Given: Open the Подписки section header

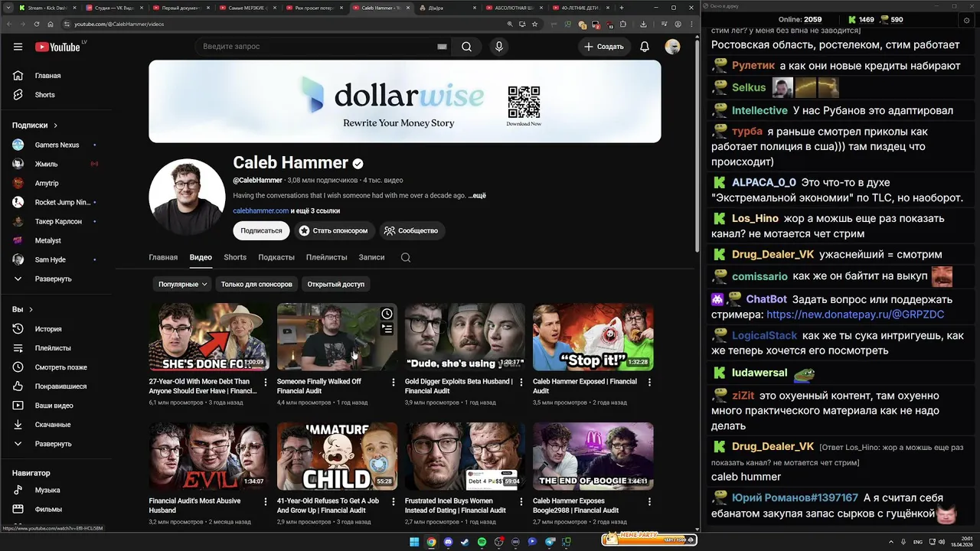Looking at the screenshot, I should coord(34,125).
